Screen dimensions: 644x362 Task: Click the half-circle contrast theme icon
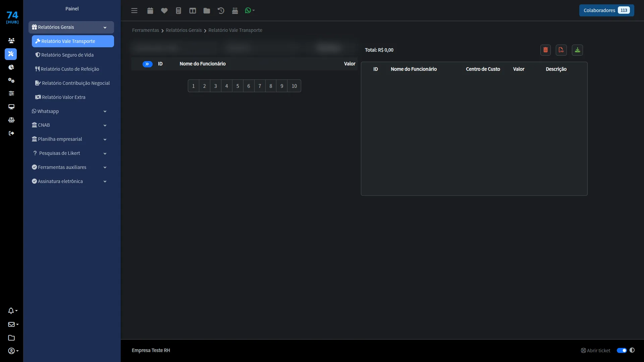click(x=632, y=350)
